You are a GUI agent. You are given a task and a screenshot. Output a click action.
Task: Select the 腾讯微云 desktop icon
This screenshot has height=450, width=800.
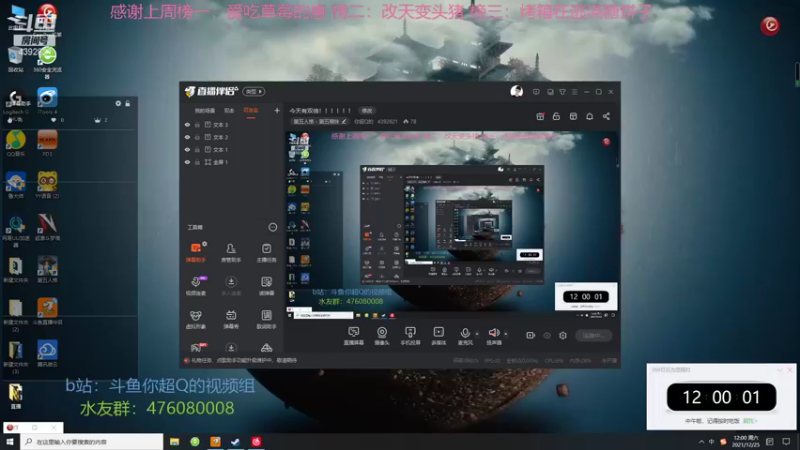point(47,354)
